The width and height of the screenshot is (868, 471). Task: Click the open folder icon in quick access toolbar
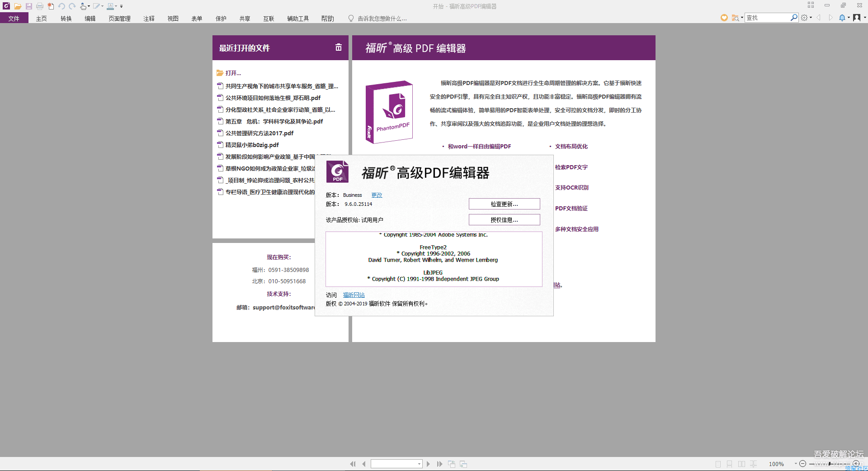click(x=18, y=6)
